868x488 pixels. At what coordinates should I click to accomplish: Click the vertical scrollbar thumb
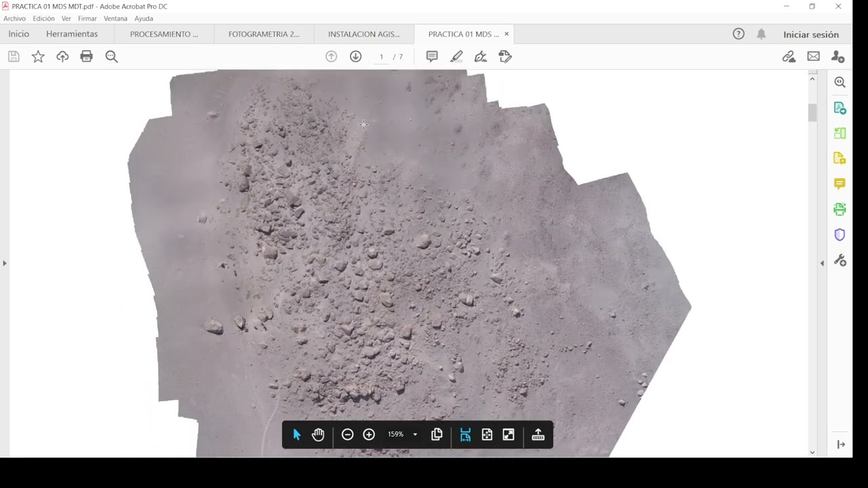tap(812, 113)
